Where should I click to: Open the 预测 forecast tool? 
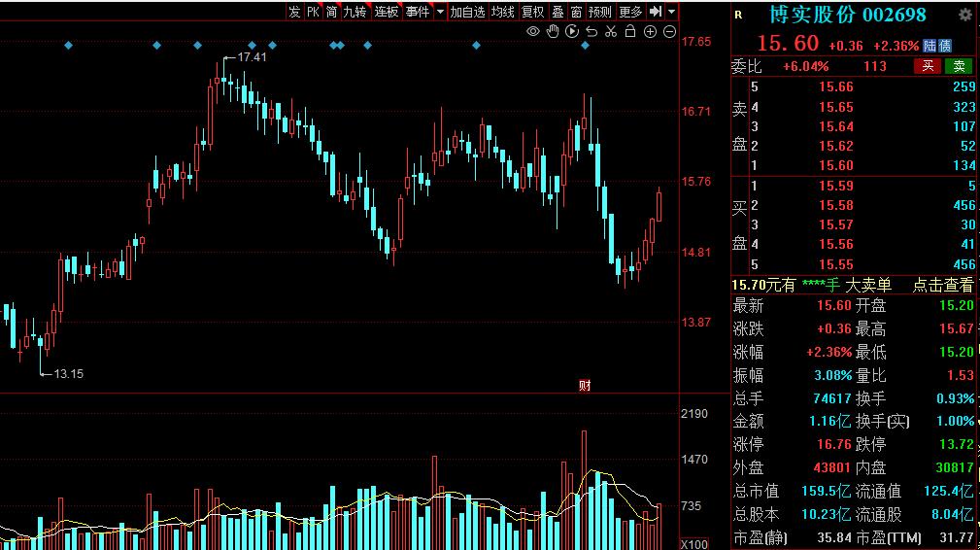pyautogui.click(x=600, y=12)
